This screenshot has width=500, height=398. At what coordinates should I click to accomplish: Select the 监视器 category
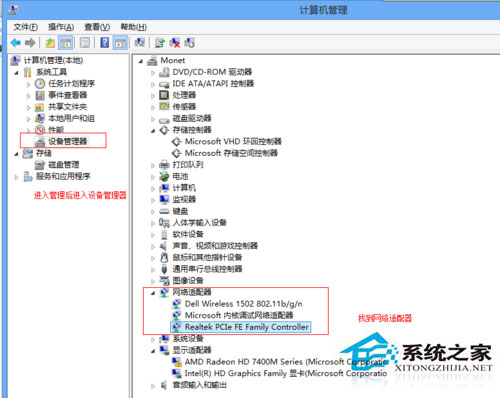click(184, 199)
